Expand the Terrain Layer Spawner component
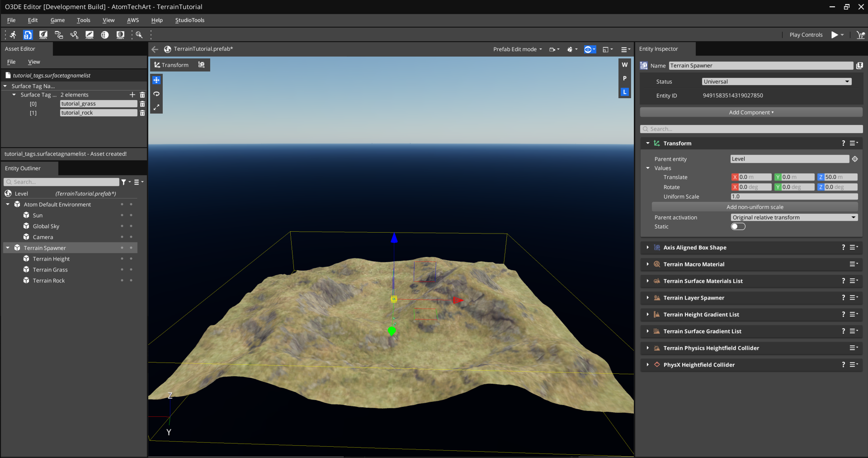This screenshot has width=868, height=458. coord(647,298)
